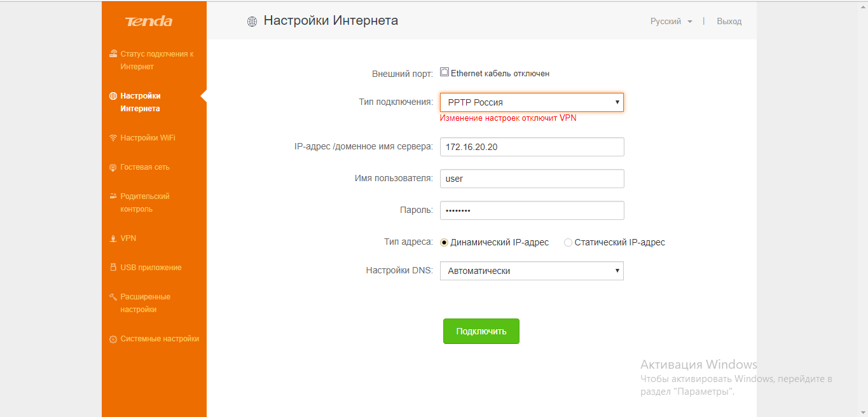The image size is (868, 417).
Task: Click the Ethernet кабель отключен text
Action: (500, 74)
